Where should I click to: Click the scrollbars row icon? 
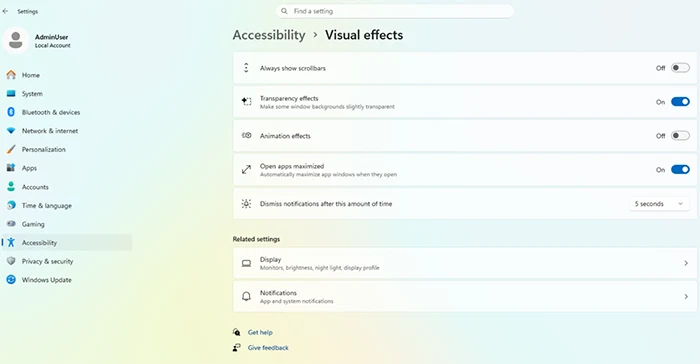click(x=246, y=68)
